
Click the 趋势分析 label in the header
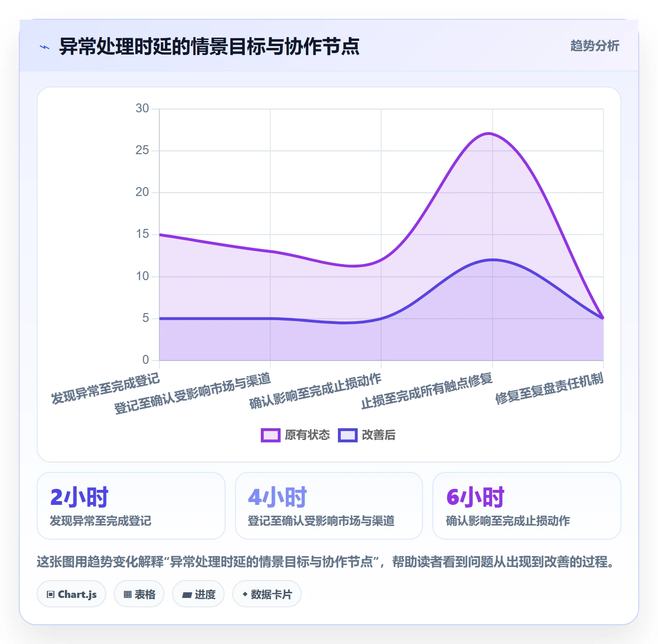click(x=595, y=46)
